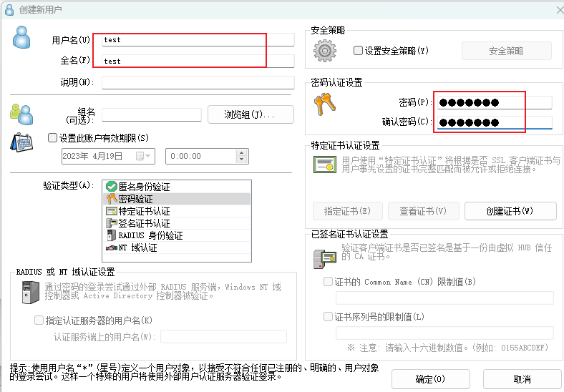Pick 签名证书认证 from the list
This screenshot has height=392, width=564.
(143, 223)
